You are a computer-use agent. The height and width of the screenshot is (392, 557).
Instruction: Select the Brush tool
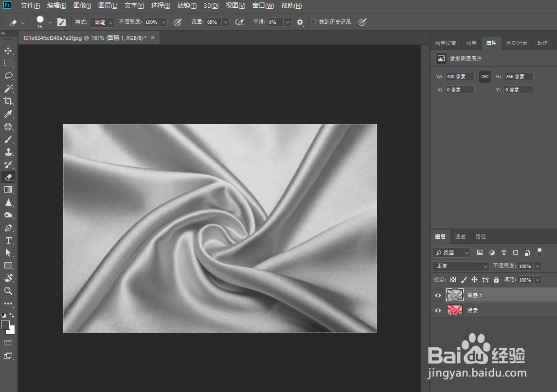pyautogui.click(x=8, y=139)
